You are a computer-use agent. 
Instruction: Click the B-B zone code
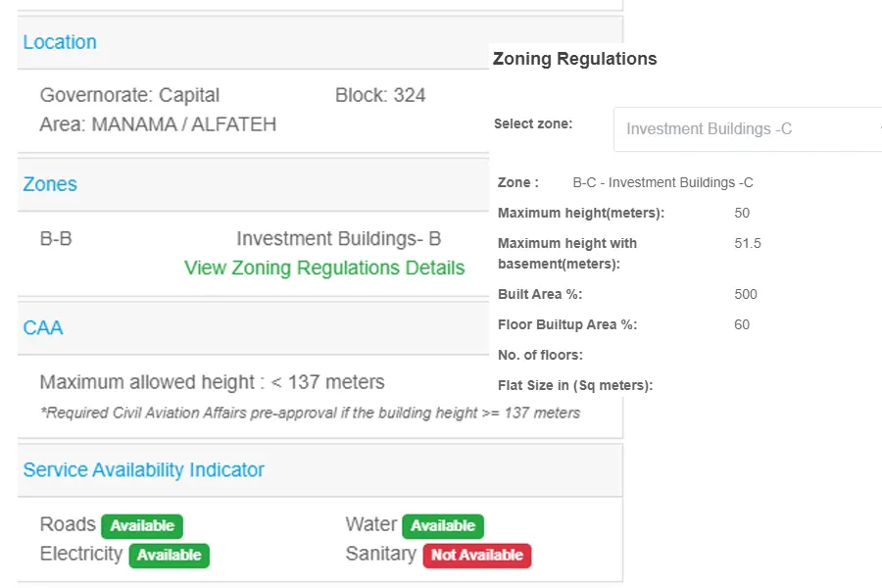[x=56, y=238]
